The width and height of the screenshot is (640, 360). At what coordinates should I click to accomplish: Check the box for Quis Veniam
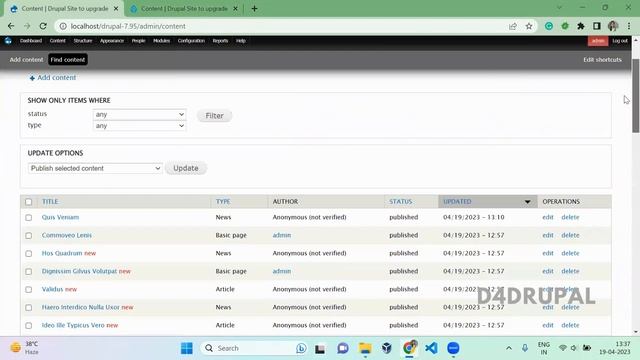pyautogui.click(x=29, y=218)
